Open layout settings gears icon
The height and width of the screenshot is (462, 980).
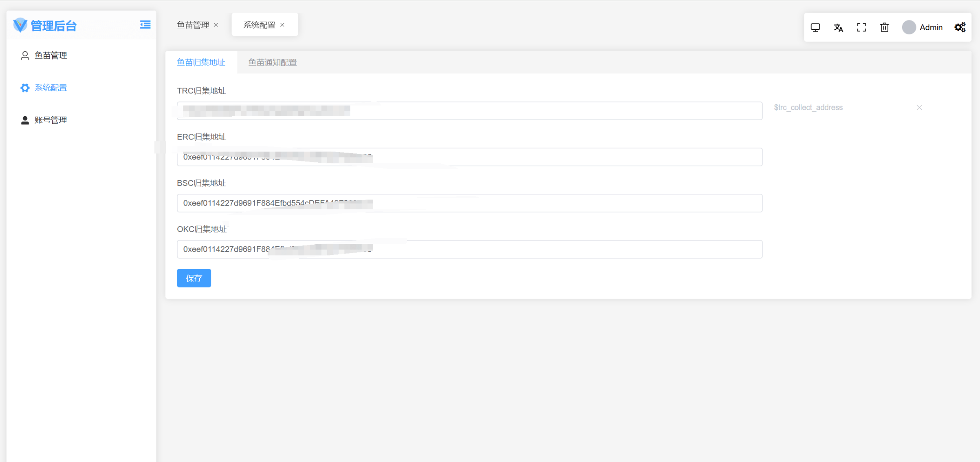960,27
